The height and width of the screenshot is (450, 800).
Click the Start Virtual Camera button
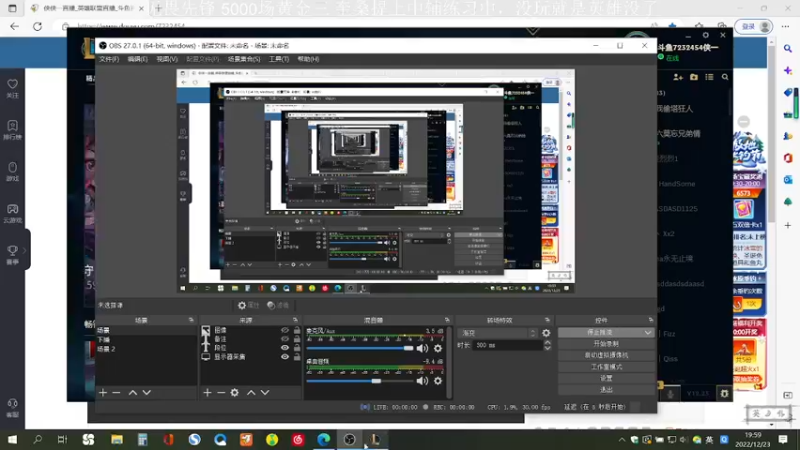click(x=606, y=355)
